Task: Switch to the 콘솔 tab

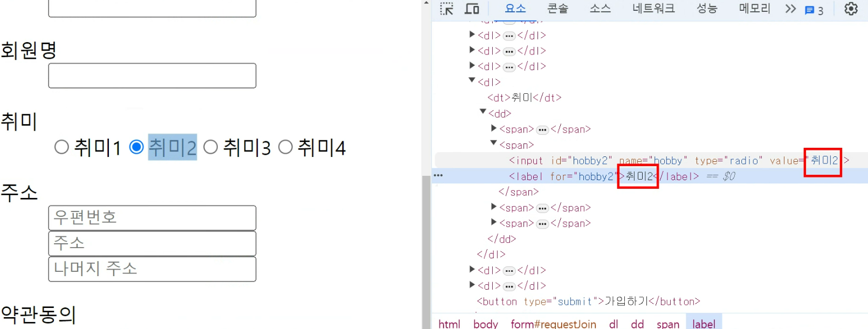Action: point(557,9)
